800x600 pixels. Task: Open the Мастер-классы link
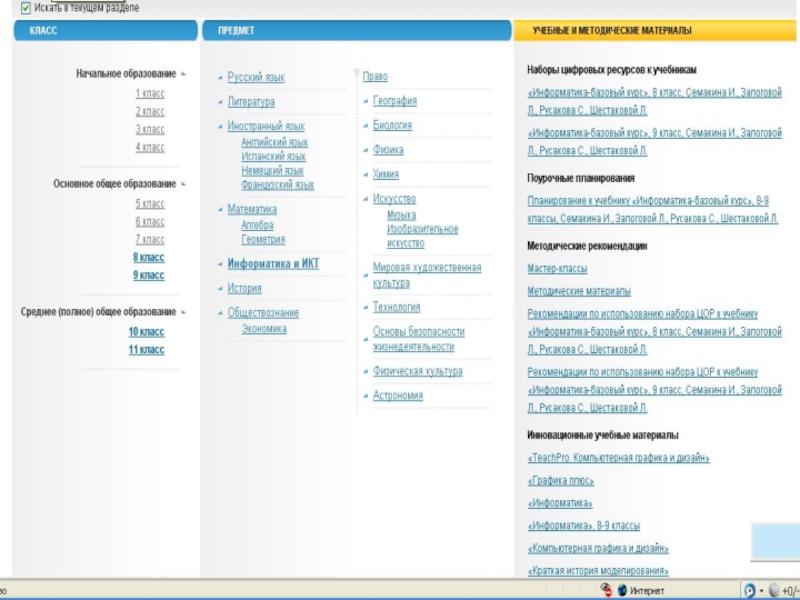[x=557, y=268]
